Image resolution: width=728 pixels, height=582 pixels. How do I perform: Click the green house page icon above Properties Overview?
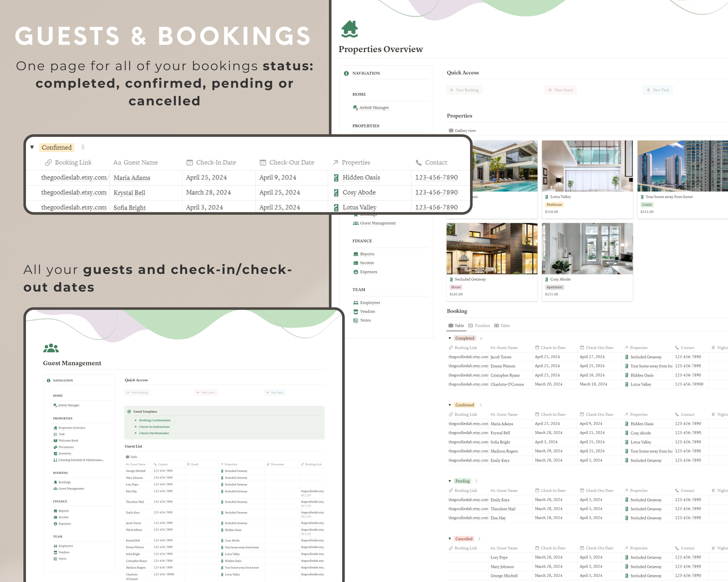pyautogui.click(x=349, y=29)
